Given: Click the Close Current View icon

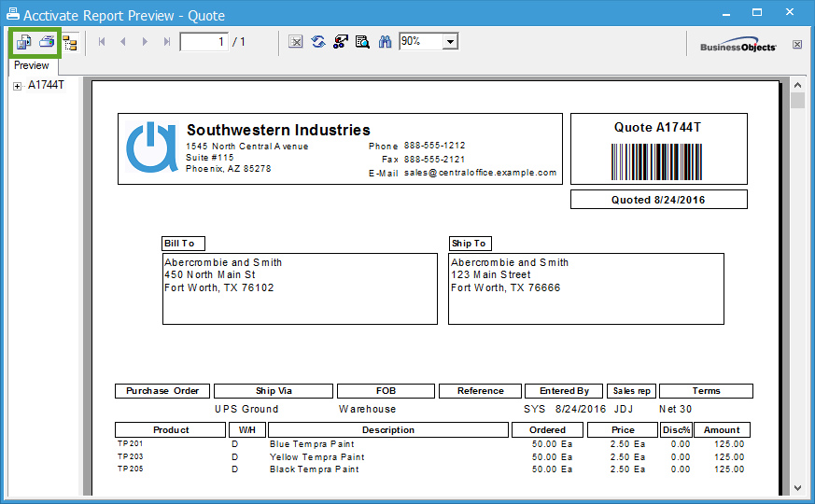Looking at the screenshot, I should pos(296,42).
